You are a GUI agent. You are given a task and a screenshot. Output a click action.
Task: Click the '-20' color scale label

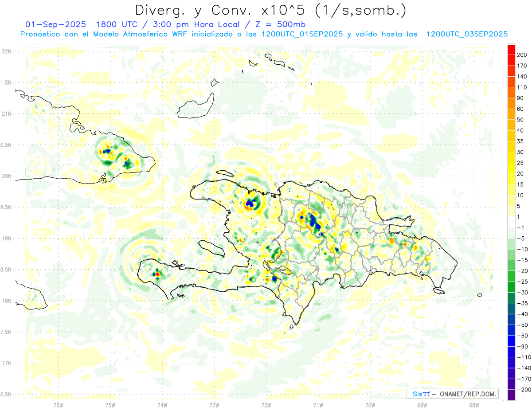[522, 271]
